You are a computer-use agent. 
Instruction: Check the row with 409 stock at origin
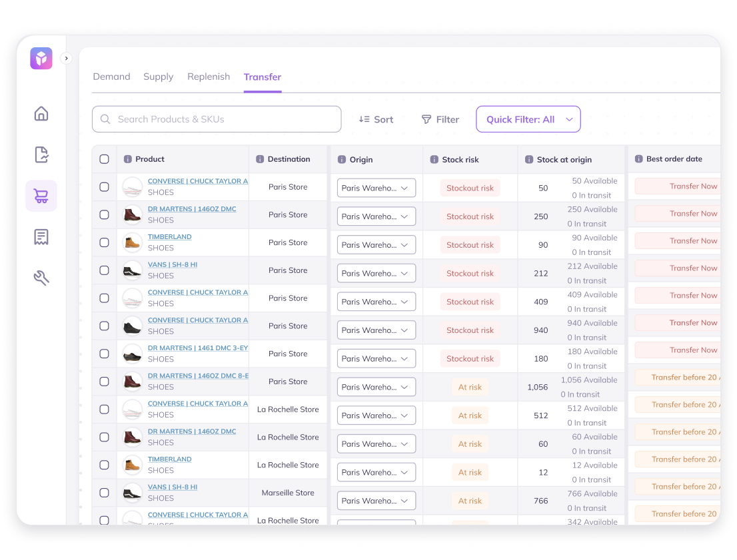[x=105, y=298]
